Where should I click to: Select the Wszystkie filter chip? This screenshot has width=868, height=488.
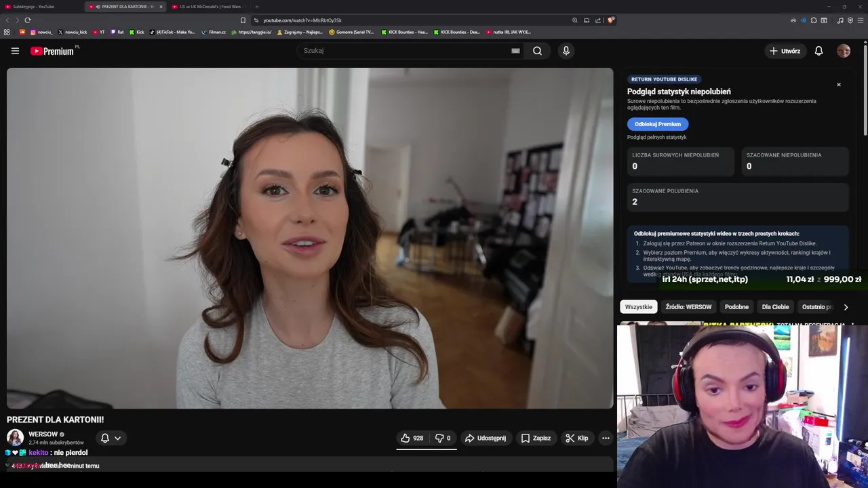coord(639,307)
